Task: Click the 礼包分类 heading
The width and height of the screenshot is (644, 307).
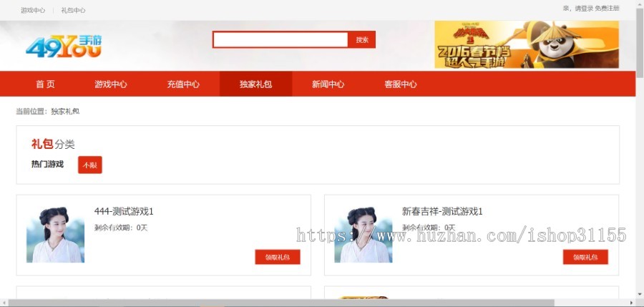Action: [53, 145]
